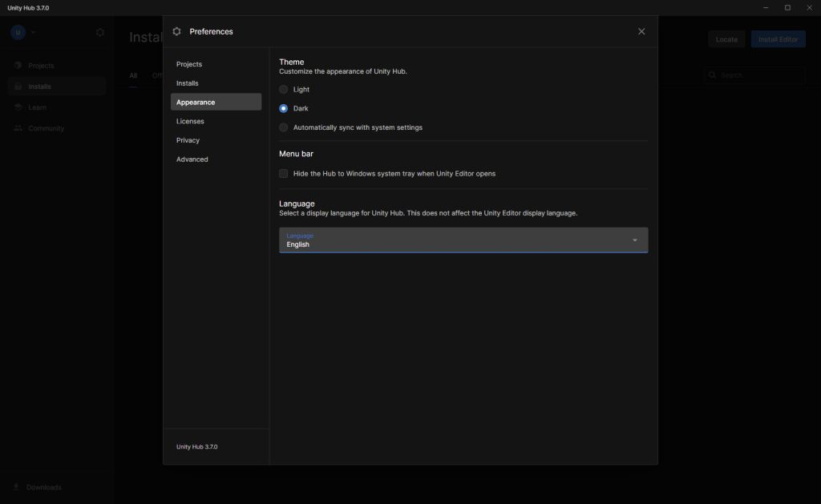Open the Privacy preferences section
This screenshot has height=504, width=821.
point(216,140)
